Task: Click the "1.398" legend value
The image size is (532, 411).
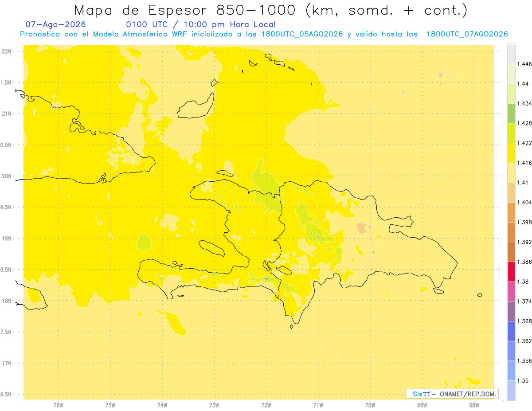Action: (524, 222)
